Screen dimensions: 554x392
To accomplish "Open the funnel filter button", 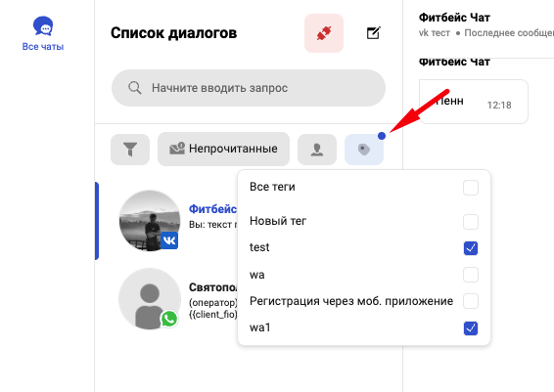I will (130, 149).
